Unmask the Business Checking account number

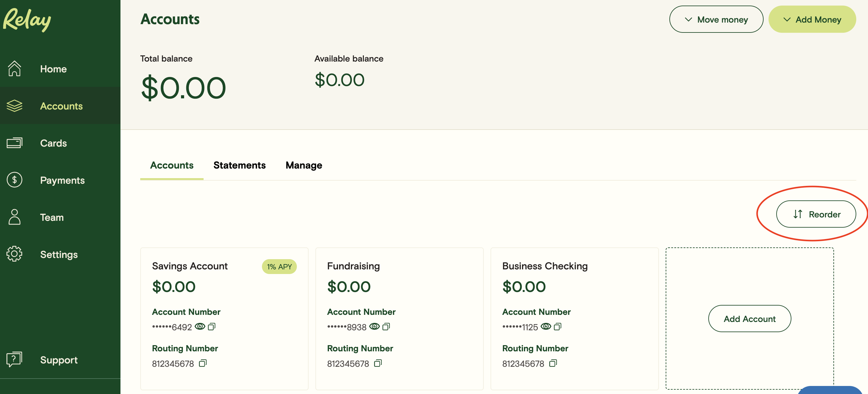pos(546,327)
